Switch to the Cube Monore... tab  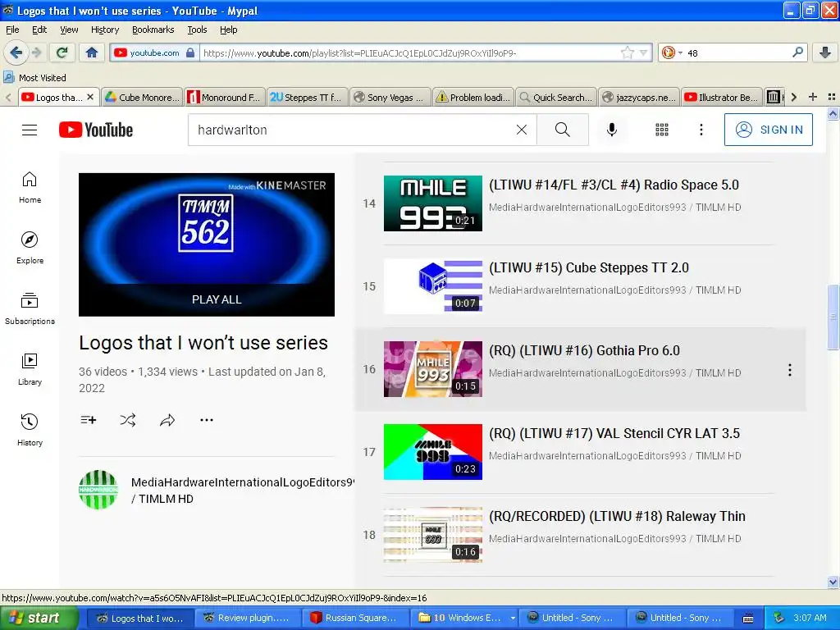142,97
